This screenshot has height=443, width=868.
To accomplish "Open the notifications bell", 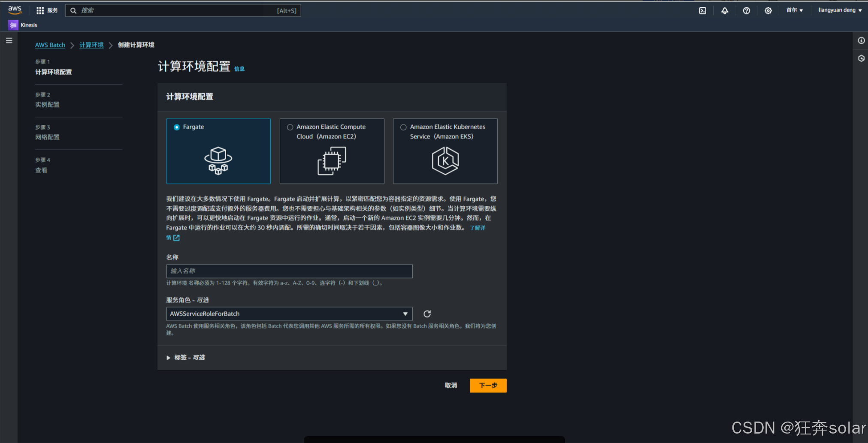I will pyautogui.click(x=725, y=10).
